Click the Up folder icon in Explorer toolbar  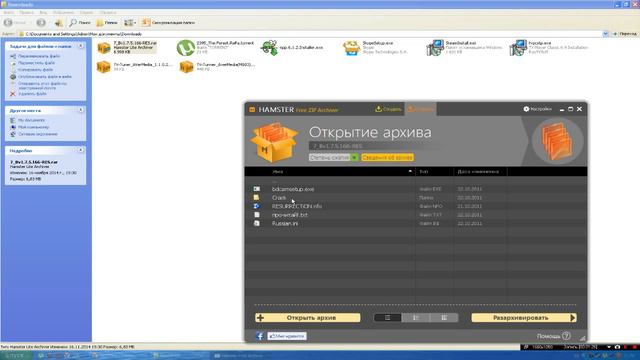(x=58, y=23)
